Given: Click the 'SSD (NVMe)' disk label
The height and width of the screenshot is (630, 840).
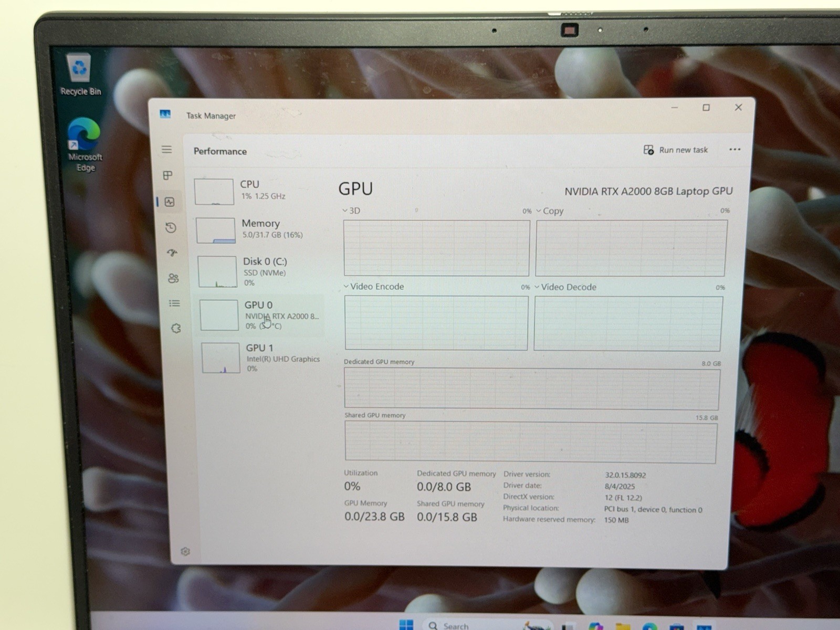Looking at the screenshot, I should point(265,273).
